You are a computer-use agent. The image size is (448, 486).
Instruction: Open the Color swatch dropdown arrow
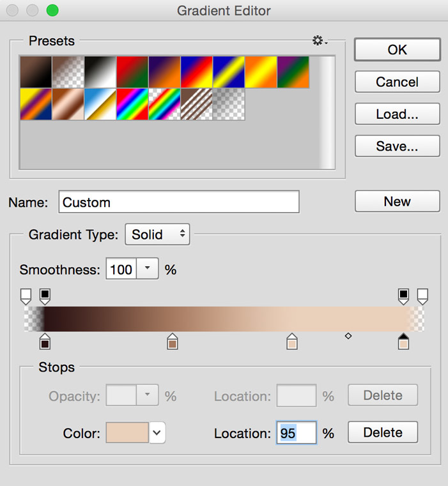(x=157, y=433)
